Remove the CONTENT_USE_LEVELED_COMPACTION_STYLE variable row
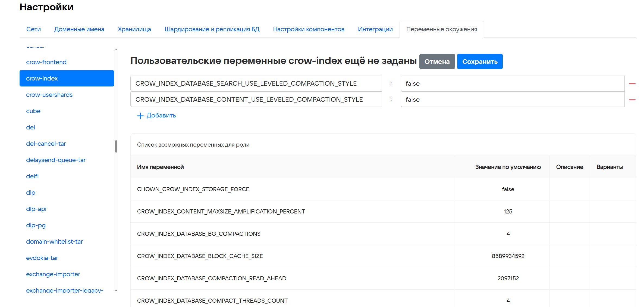Viewport: 644px width, 307px height. coord(632,100)
